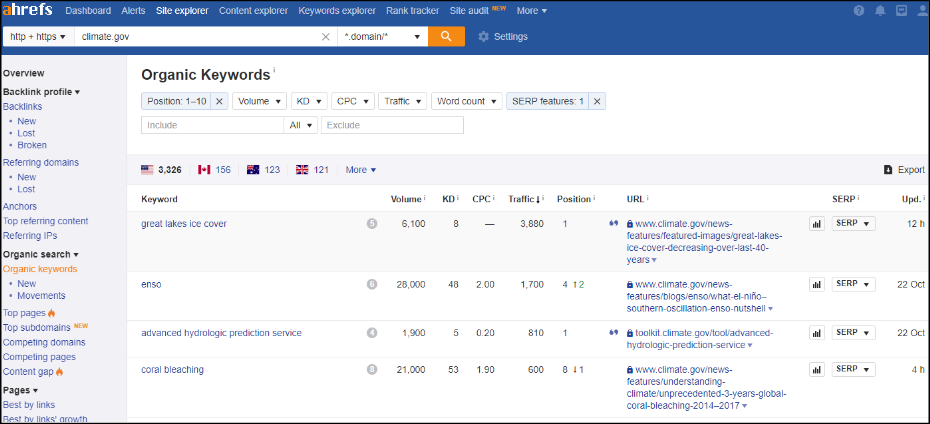
Task: Open Site audit tab
Action: (x=469, y=11)
